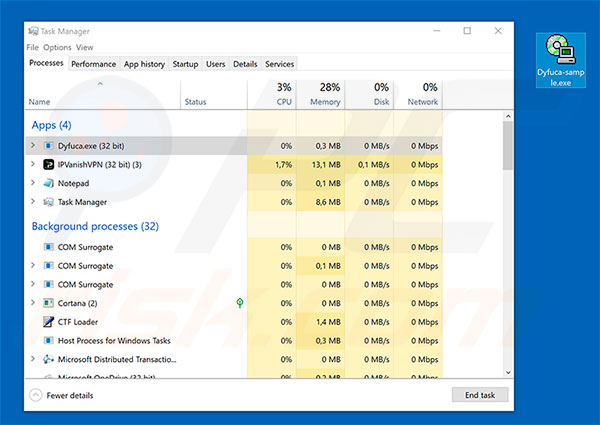Click the Dyfuca.exe process icon
Screen dimensions: 600x425
[x=49, y=146]
